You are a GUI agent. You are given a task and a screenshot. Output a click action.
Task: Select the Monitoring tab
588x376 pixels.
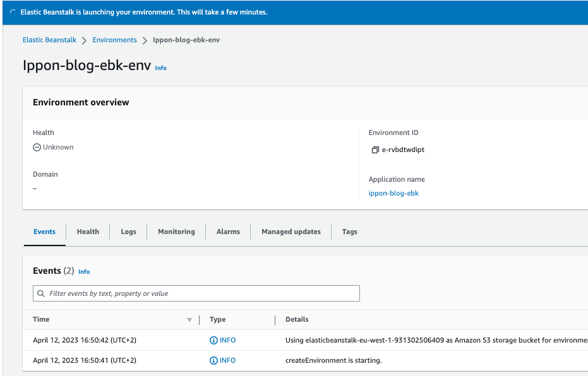pyautogui.click(x=176, y=232)
